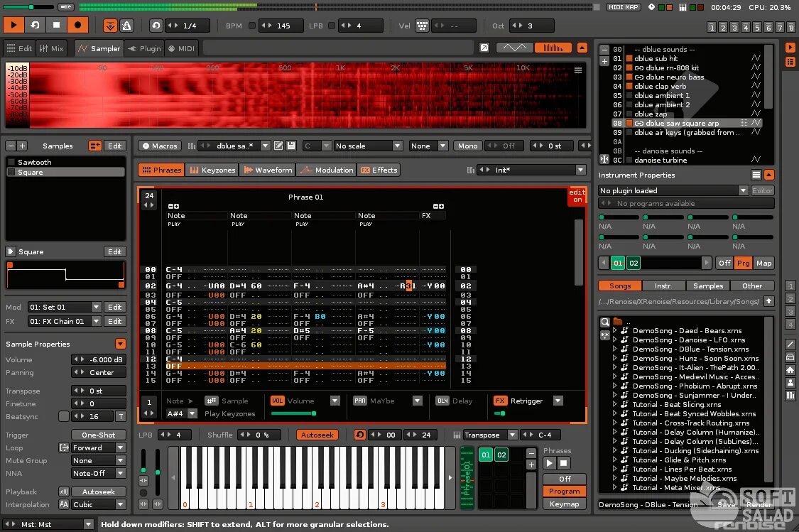Toggle the phrase Autoseek button
The height and width of the screenshot is (532, 799).
coord(317,435)
